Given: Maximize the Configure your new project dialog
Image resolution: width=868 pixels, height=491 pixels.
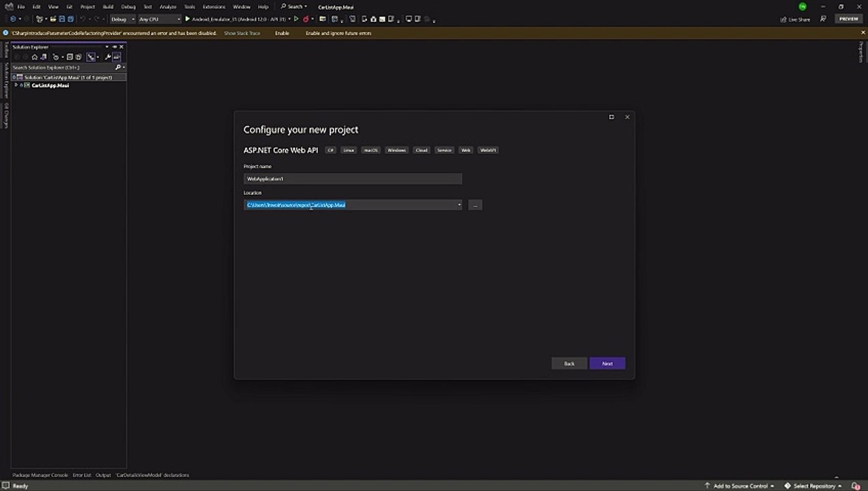Looking at the screenshot, I should point(611,117).
